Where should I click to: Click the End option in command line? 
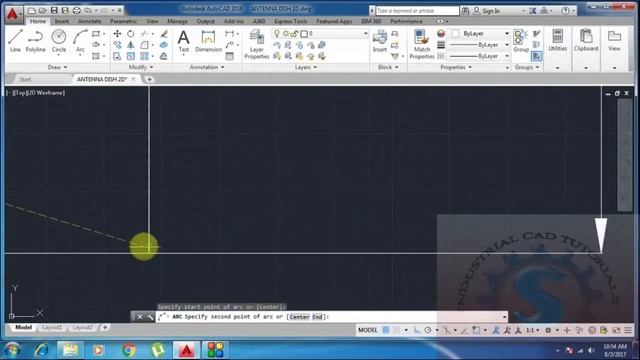[x=317, y=317]
